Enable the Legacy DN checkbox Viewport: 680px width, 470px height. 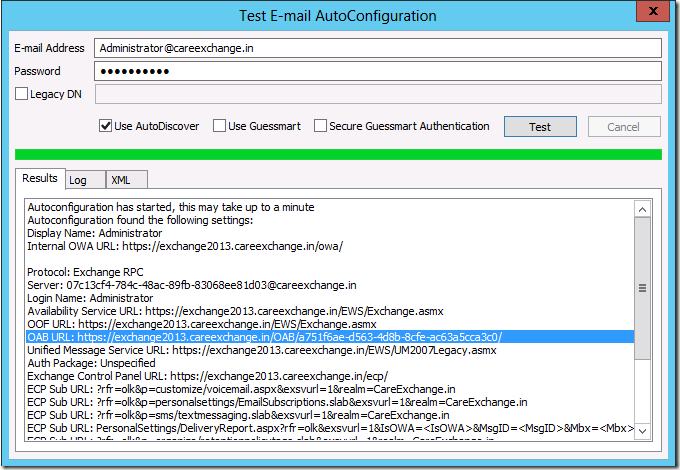pos(21,94)
